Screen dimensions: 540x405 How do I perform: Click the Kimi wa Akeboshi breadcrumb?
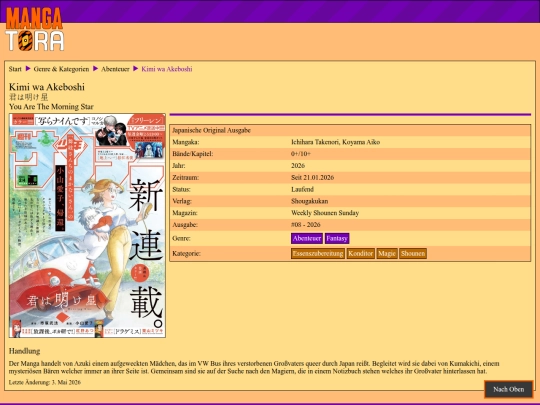coord(167,69)
